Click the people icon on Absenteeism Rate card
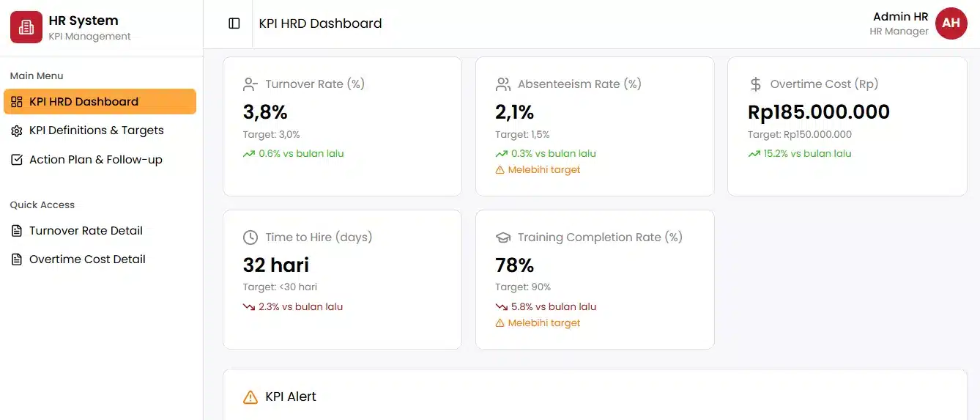 point(503,84)
